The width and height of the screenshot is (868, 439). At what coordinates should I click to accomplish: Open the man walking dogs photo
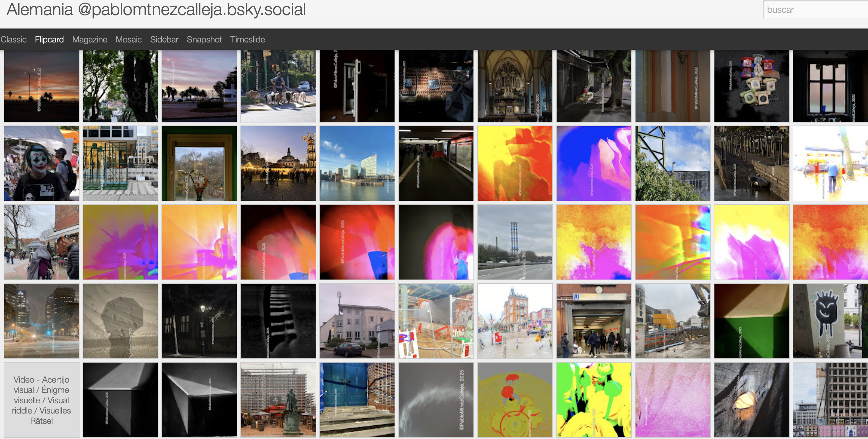pyautogui.click(x=278, y=85)
